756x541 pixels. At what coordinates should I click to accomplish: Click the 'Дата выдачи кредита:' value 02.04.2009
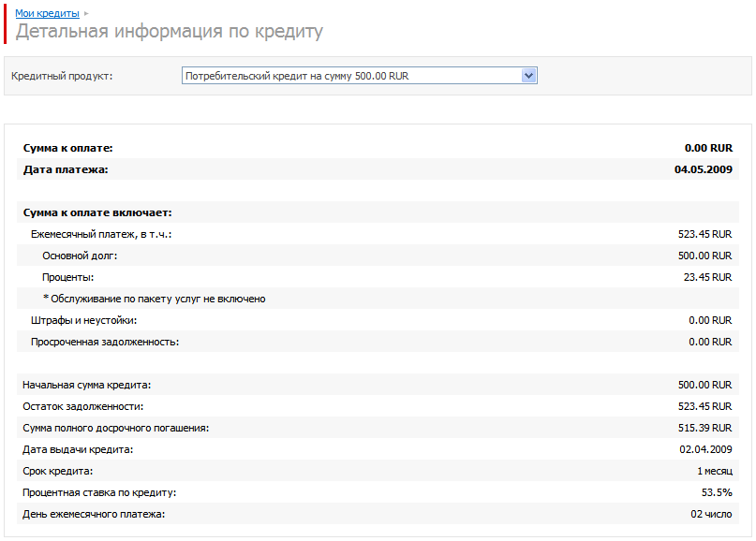pyautogui.click(x=705, y=449)
